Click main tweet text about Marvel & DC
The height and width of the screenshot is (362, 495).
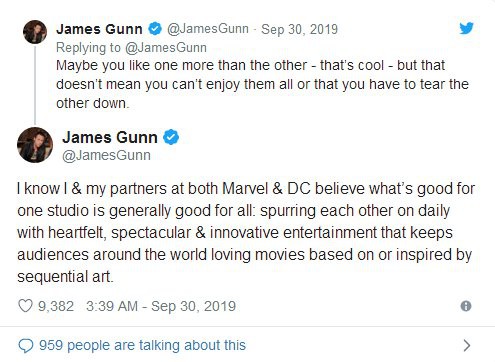tap(246, 232)
